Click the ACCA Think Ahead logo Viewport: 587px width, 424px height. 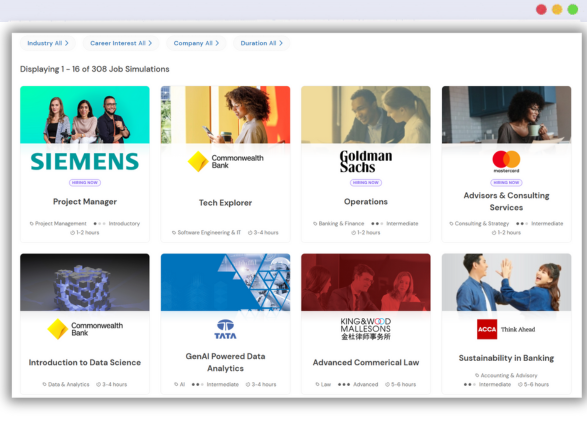[506, 329]
